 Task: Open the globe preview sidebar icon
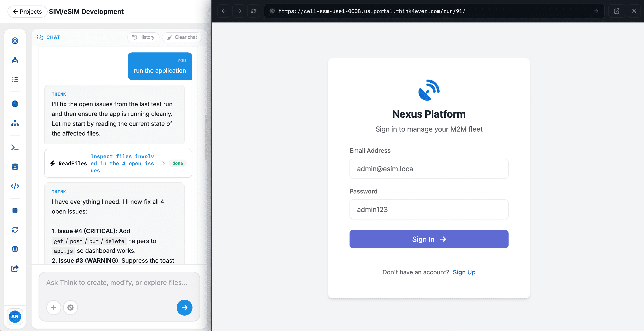click(15, 249)
